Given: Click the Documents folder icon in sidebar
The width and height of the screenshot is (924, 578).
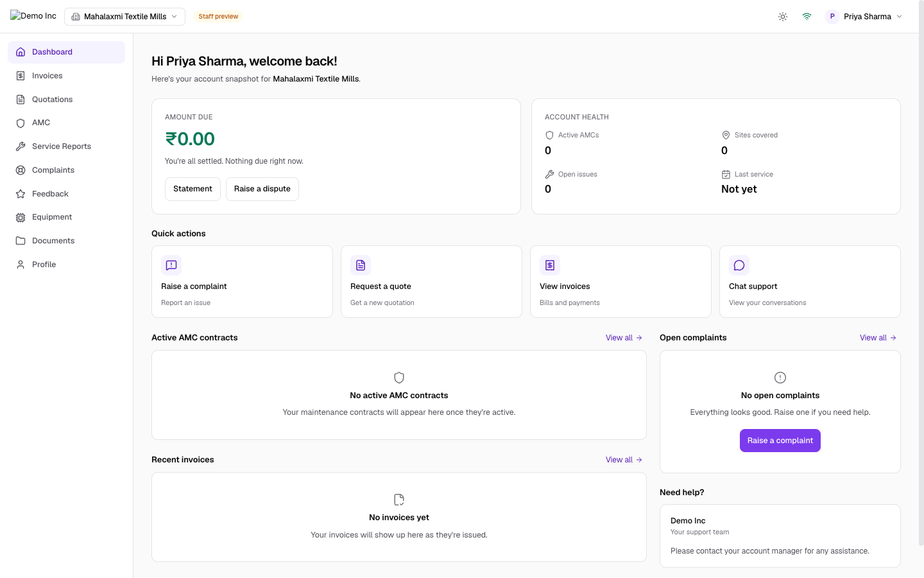Looking at the screenshot, I should click(21, 241).
